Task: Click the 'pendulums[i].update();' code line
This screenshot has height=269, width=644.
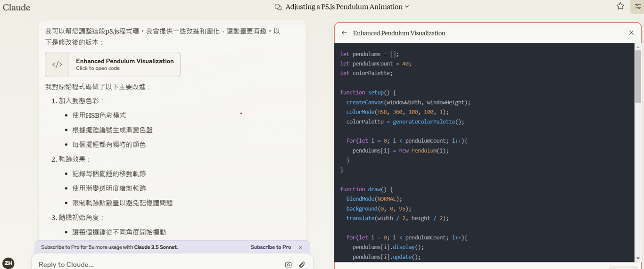Action: [x=386, y=257]
